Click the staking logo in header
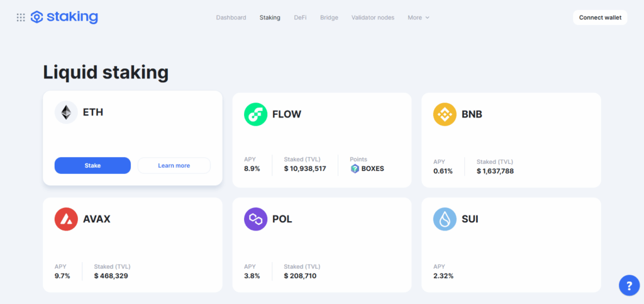This screenshot has width=644, height=304. coord(64,18)
